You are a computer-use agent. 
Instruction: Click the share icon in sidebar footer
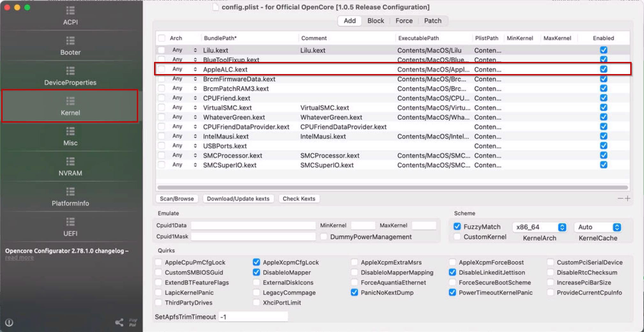(119, 322)
